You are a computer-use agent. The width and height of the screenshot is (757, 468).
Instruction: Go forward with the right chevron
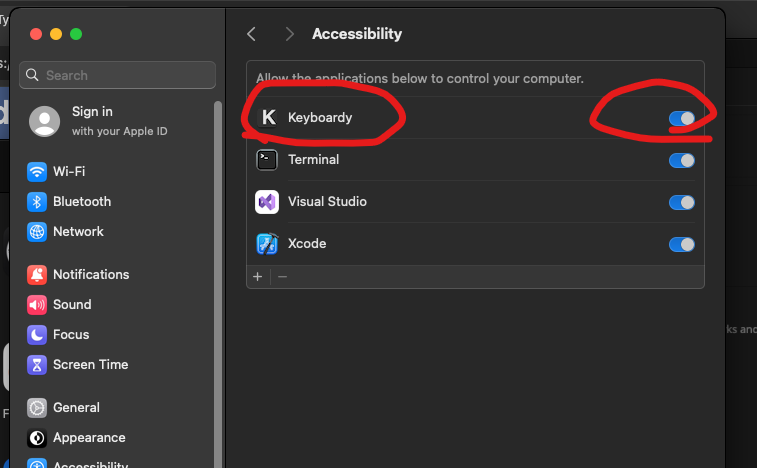(x=289, y=34)
